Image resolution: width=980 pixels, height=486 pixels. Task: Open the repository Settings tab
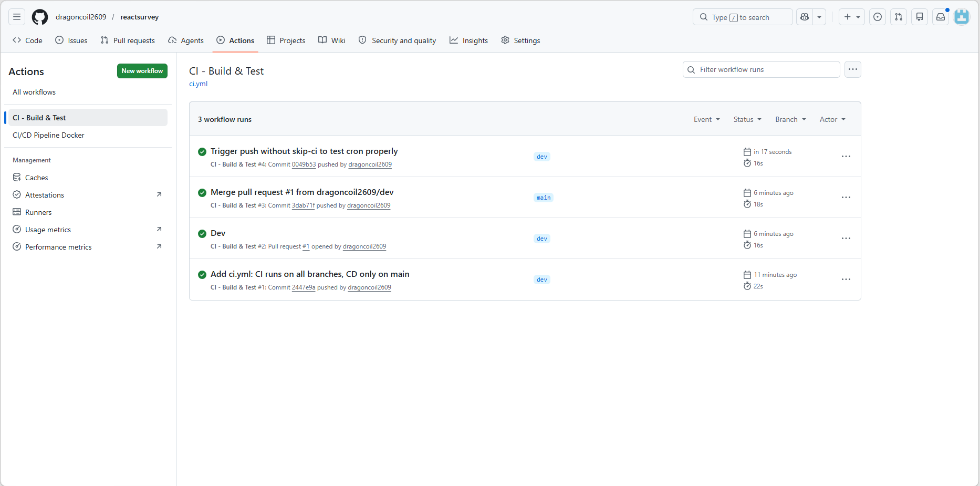pyautogui.click(x=520, y=40)
